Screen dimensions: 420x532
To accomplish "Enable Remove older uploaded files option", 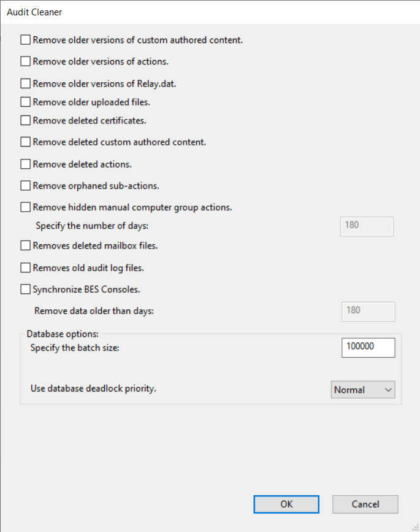I will pyautogui.click(x=25, y=102).
